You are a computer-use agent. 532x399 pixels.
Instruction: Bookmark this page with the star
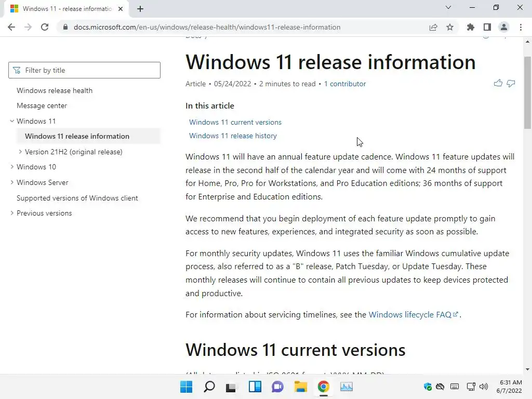[x=450, y=27]
